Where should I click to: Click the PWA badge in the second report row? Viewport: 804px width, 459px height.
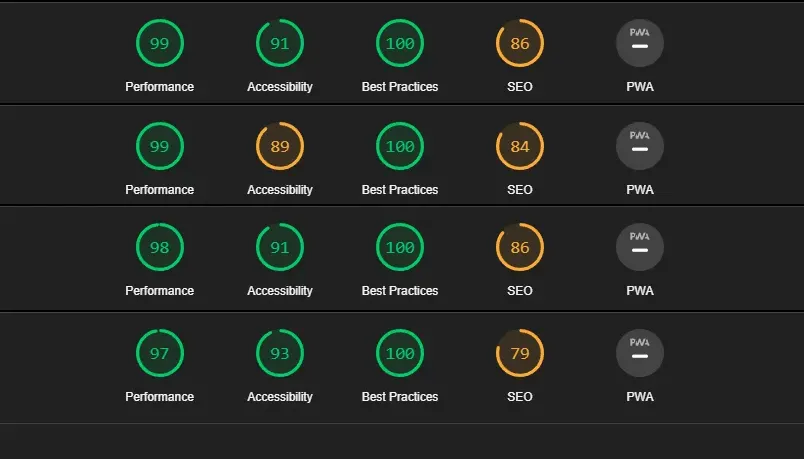pyautogui.click(x=640, y=147)
